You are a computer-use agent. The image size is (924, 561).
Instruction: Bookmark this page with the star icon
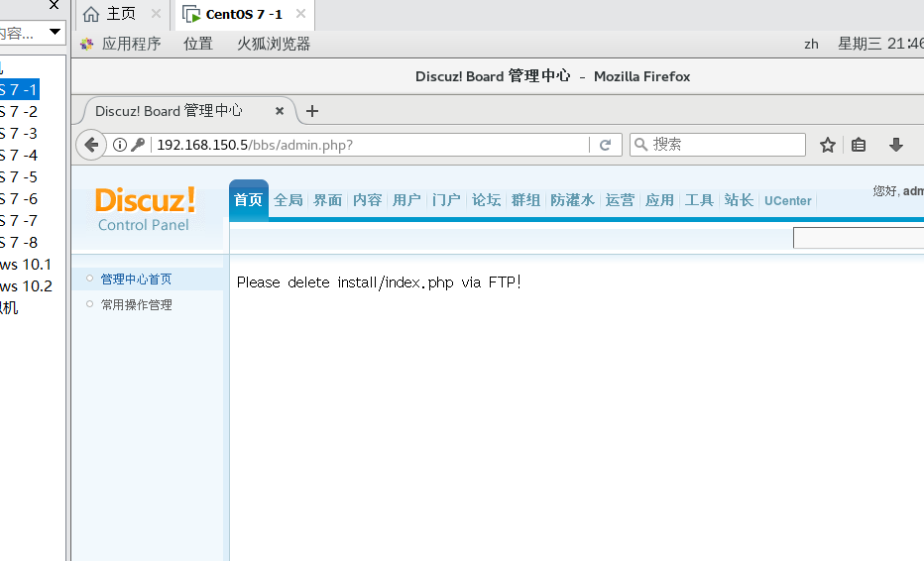[828, 145]
